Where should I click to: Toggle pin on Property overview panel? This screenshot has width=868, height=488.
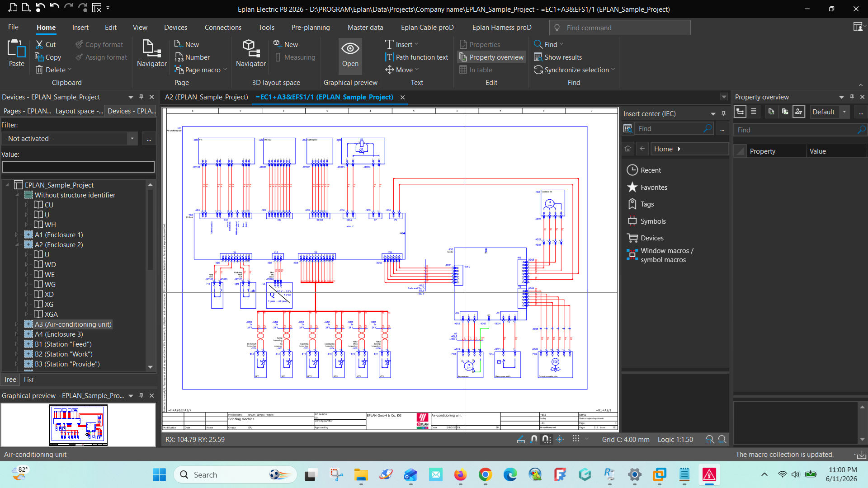(852, 97)
